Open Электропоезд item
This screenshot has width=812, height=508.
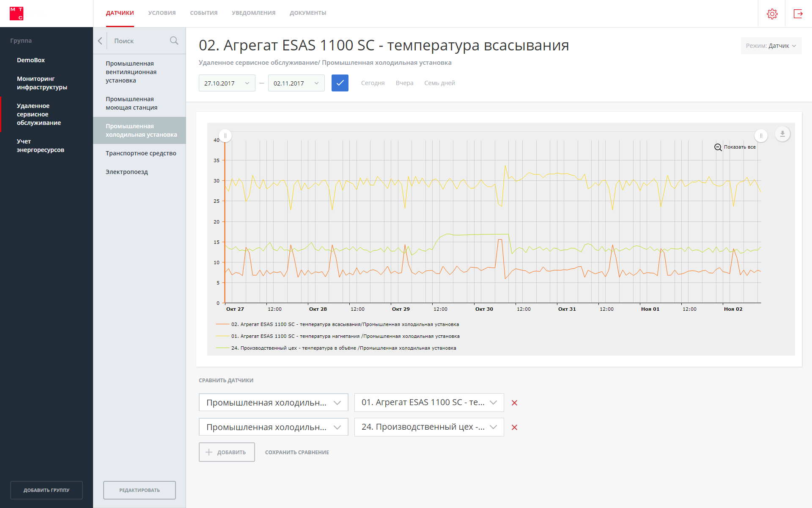point(127,172)
